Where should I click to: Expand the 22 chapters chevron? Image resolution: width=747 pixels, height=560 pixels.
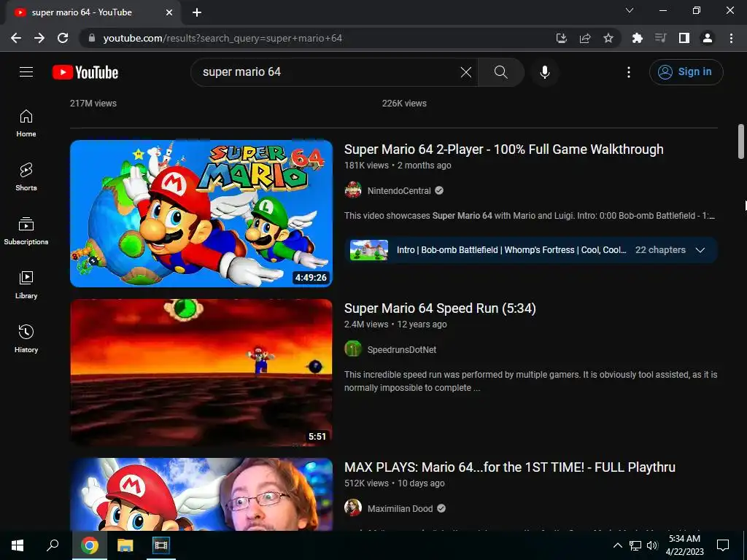tap(700, 250)
